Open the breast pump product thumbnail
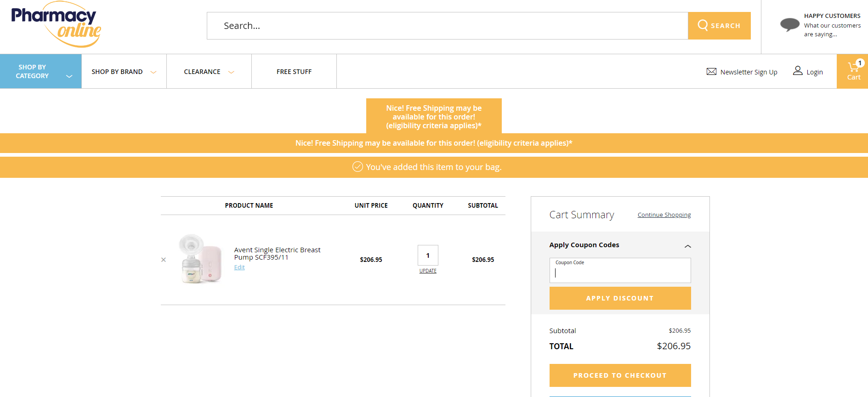 (x=200, y=259)
